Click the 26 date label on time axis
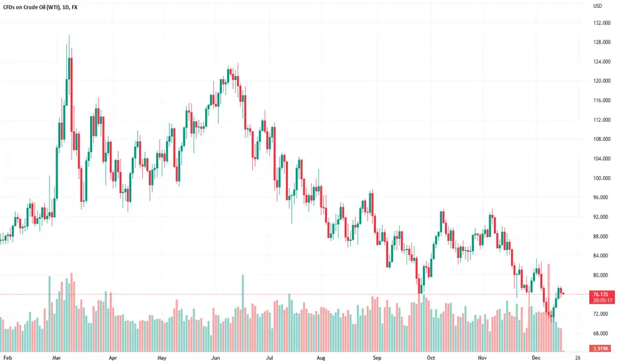The width and height of the screenshot is (617, 364). click(577, 357)
